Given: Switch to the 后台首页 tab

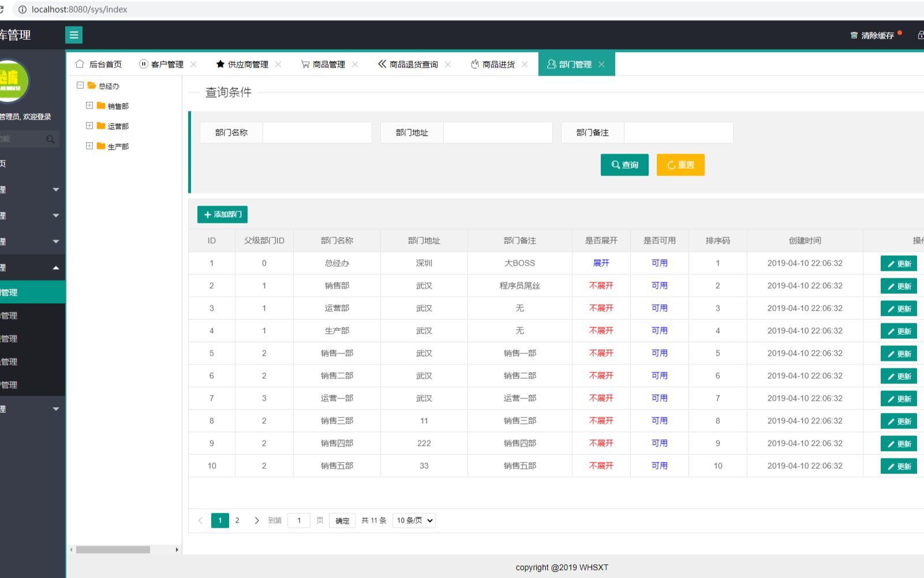Looking at the screenshot, I should tap(99, 64).
